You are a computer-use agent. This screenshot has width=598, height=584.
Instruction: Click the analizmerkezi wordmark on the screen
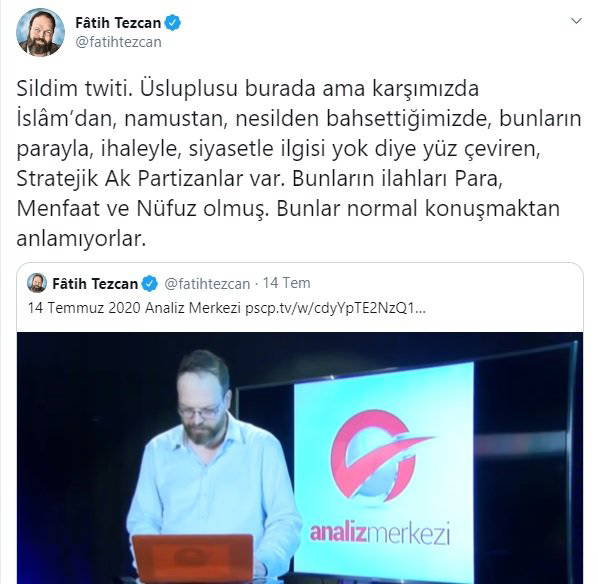(380, 533)
